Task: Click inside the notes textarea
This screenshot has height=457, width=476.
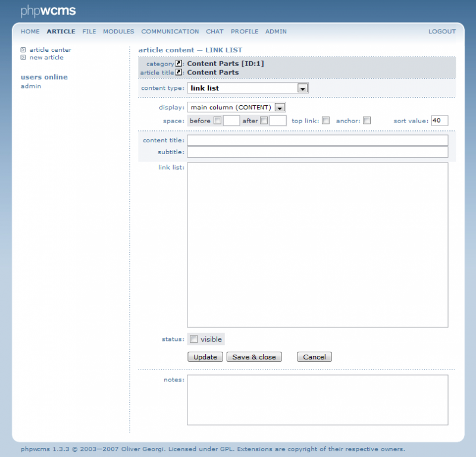Action: [318, 400]
